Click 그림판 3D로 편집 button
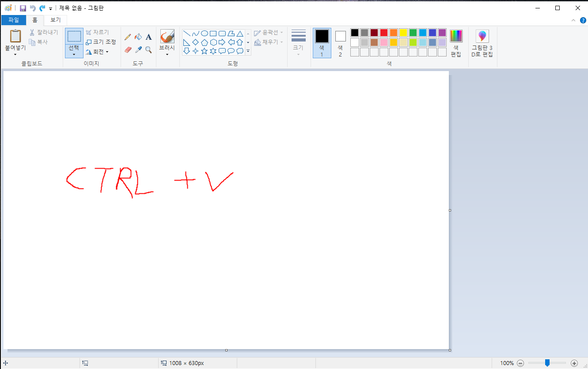588x369 pixels. [x=482, y=43]
